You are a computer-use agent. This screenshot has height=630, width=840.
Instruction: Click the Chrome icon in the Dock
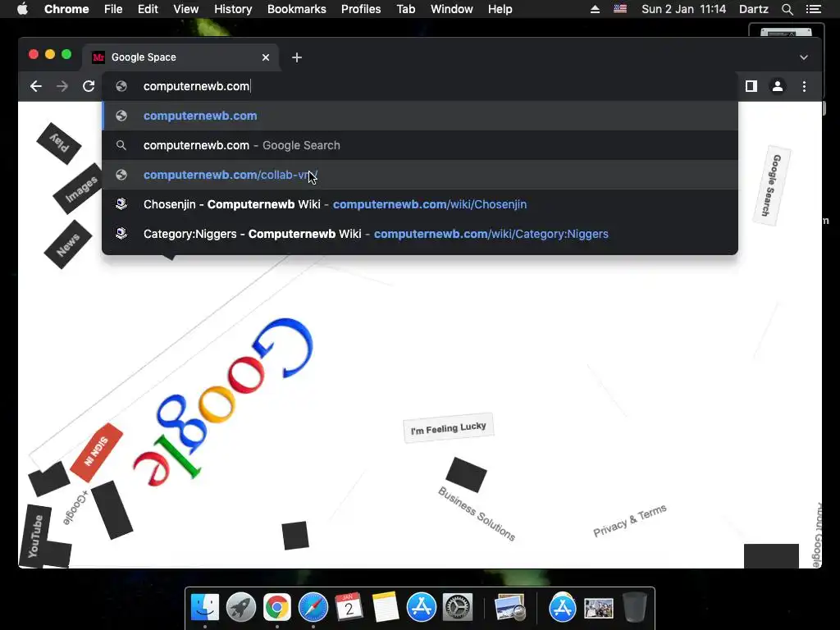click(277, 608)
